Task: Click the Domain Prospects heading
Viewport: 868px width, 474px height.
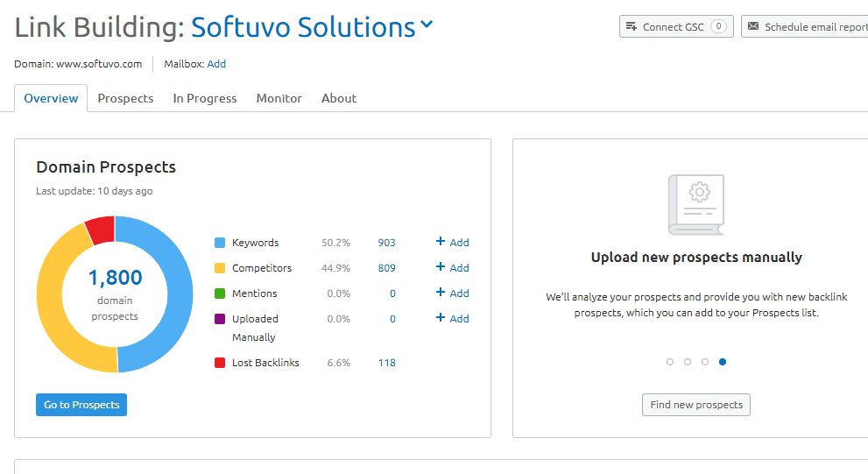Action: (106, 167)
